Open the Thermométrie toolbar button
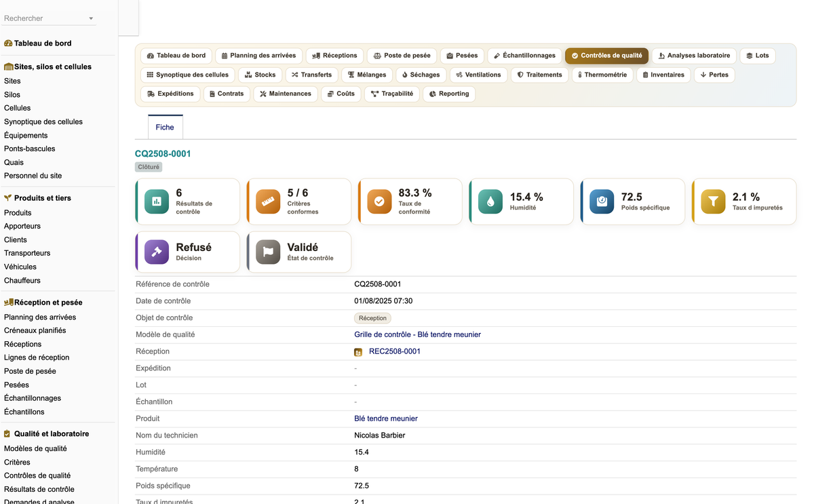814x504 pixels. point(602,75)
